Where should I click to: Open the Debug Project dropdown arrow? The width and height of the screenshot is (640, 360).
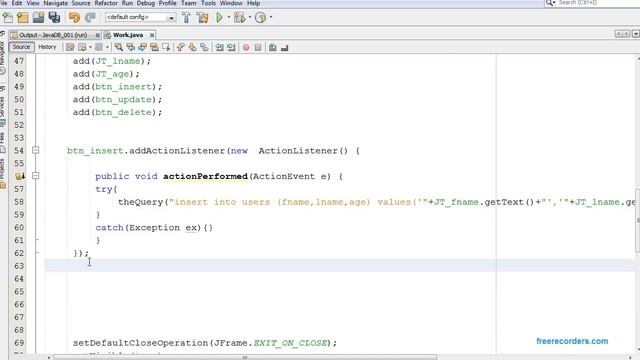(249, 18)
